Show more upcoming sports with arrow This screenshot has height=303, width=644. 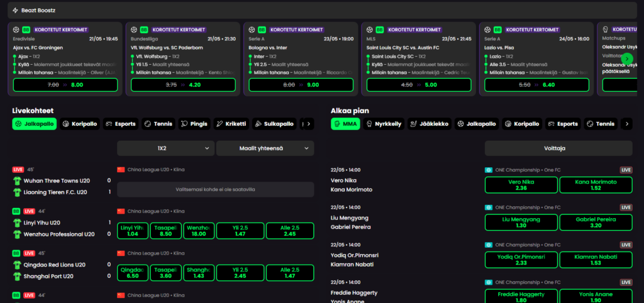point(626,124)
